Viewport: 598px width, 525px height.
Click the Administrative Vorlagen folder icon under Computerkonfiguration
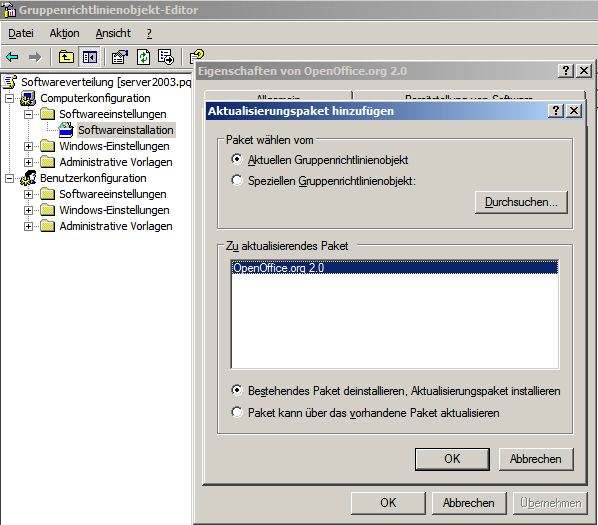click(x=47, y=162)
